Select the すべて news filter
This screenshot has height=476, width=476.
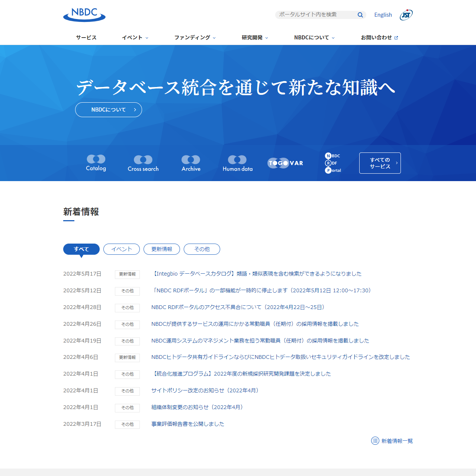81,249
